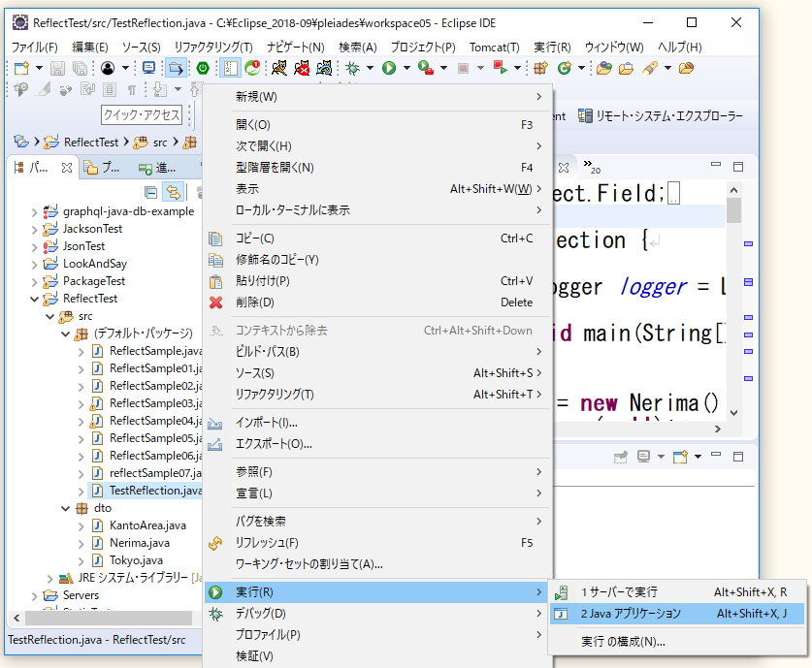Click the Search flashlight toolbar icon
Viewport: 812px width, 668px height.
click(649, 68)
